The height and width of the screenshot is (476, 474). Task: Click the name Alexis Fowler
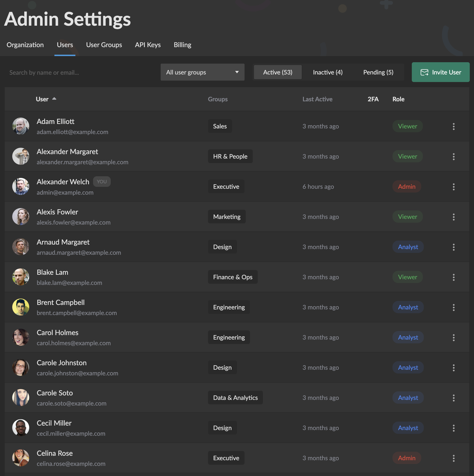click(57, 212)
